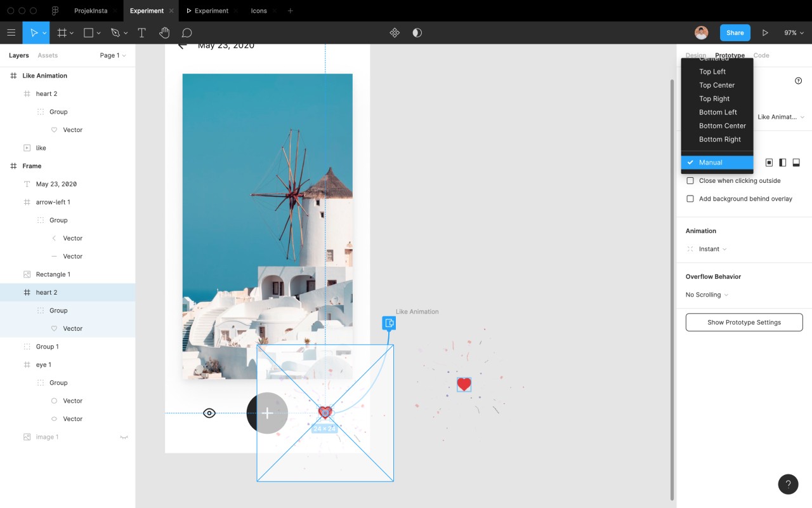Click the Share button
This screenshot has width=812, height=508.
[735, 32]
